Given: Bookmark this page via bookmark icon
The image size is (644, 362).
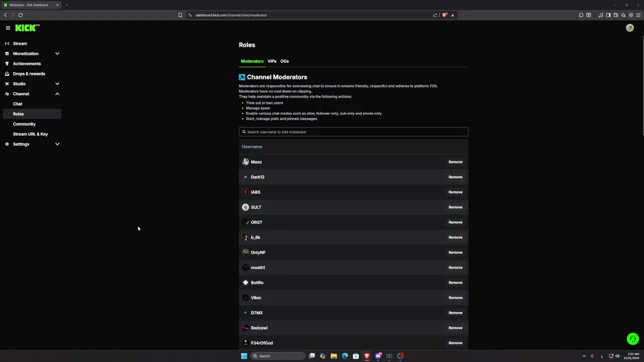Looking at the screenshot, I should coord(180,15).
